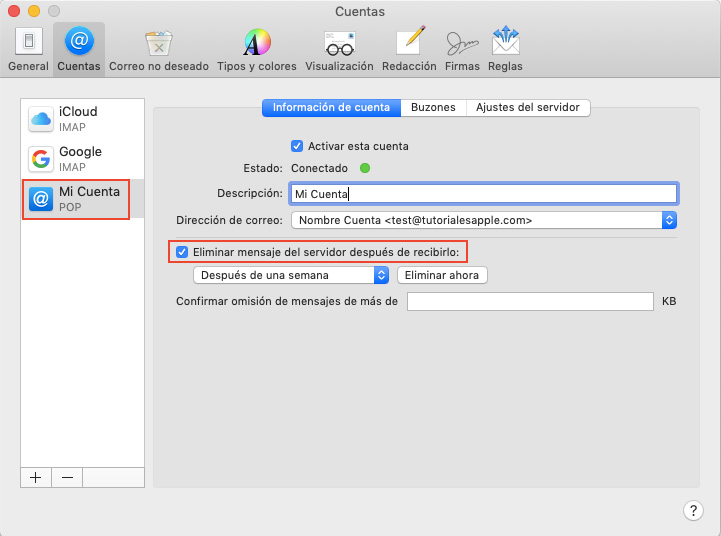The height and width of the screenshot is (536, 721).
Task: Select the Información de cuenta tab
Action: 331,108
